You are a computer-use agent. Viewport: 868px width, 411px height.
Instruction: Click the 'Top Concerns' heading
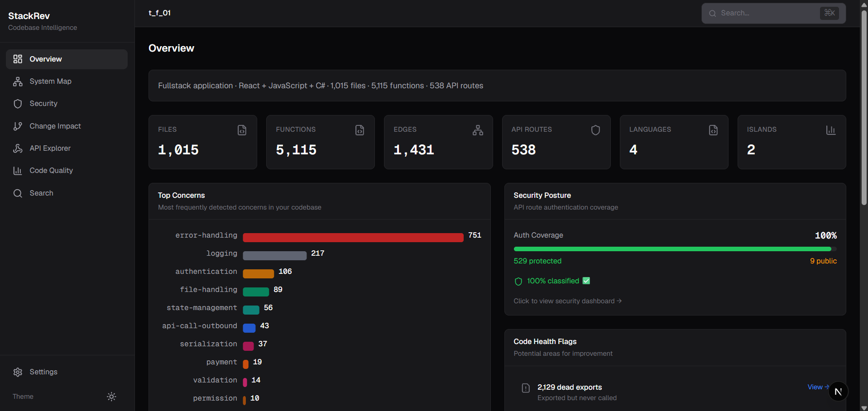click(x=181, y=196)
